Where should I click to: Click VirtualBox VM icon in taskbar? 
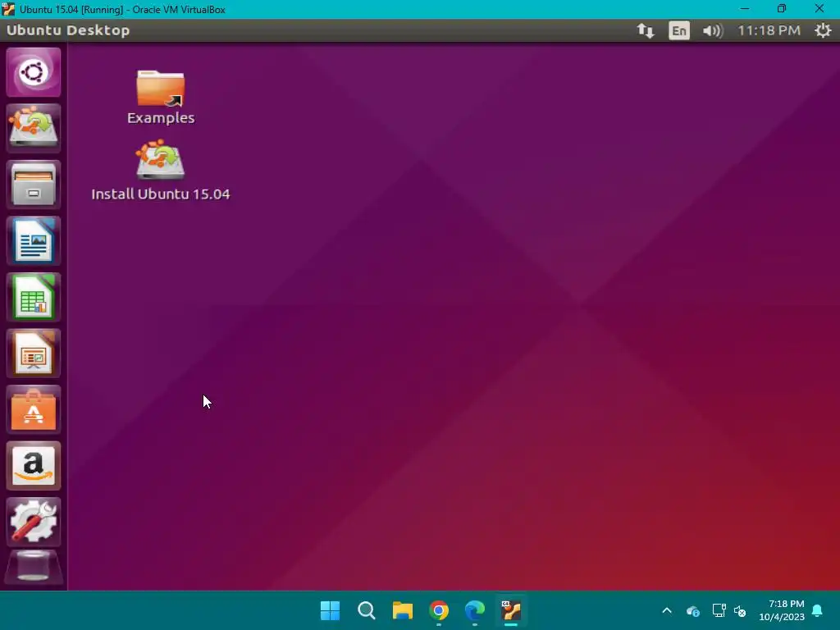[x=511, y=610]
